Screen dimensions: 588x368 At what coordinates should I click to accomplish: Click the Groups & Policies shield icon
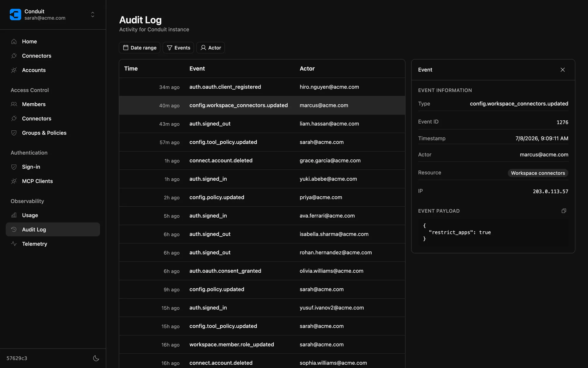[x=14, y=133]
